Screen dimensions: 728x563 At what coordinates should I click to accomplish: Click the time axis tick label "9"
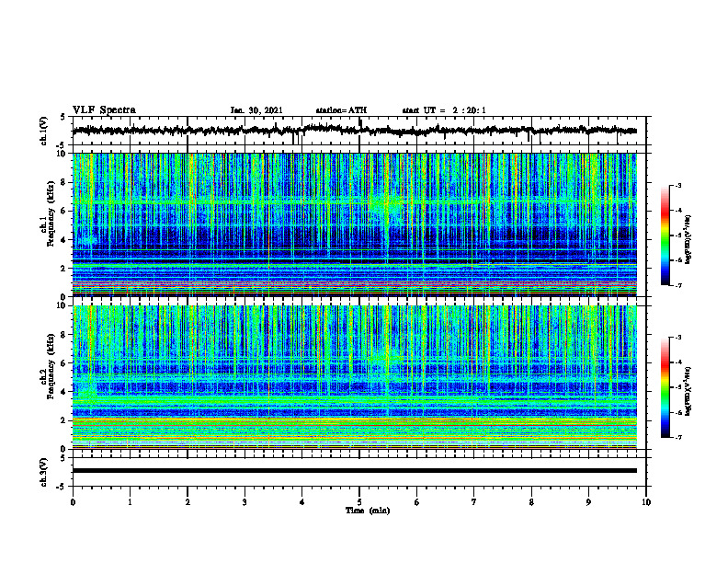click(x=588, y=502)
